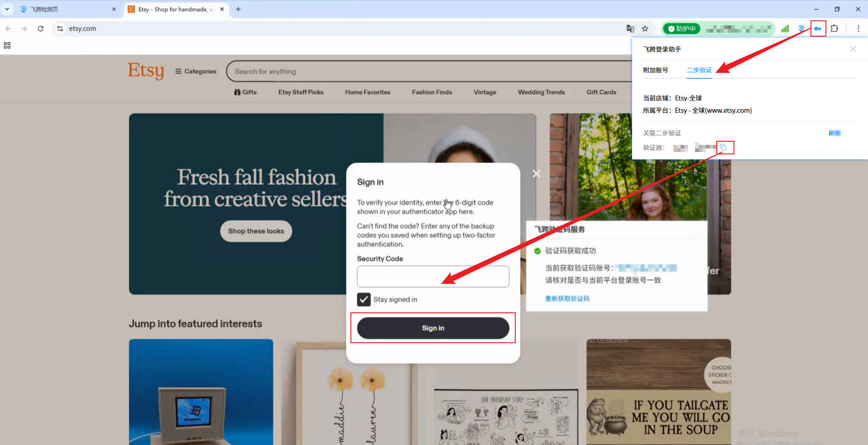The image size is (868, 445).
Task: Open Etsy Staff Picks link
Action: (301, 92)
